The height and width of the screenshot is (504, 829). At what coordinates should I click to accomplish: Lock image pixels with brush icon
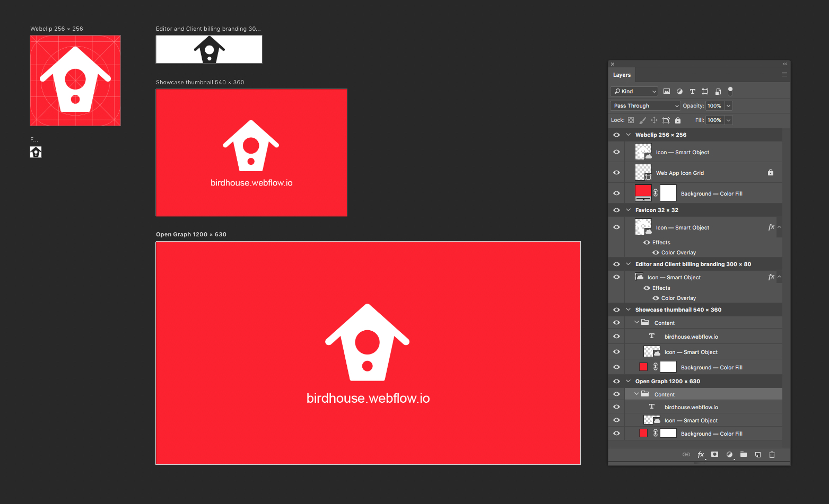(x=642, y=120)
